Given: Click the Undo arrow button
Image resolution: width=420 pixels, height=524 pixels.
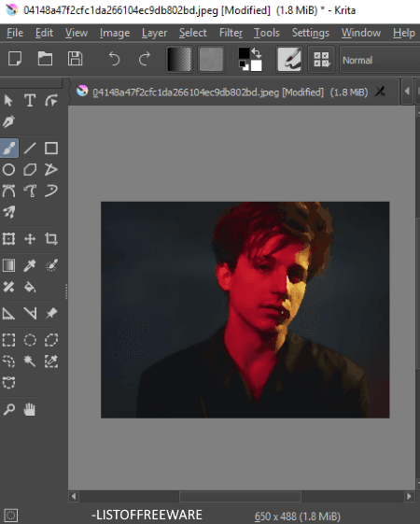Looking at the screenshot, I should pyautogui.click(x=114, y=59).
